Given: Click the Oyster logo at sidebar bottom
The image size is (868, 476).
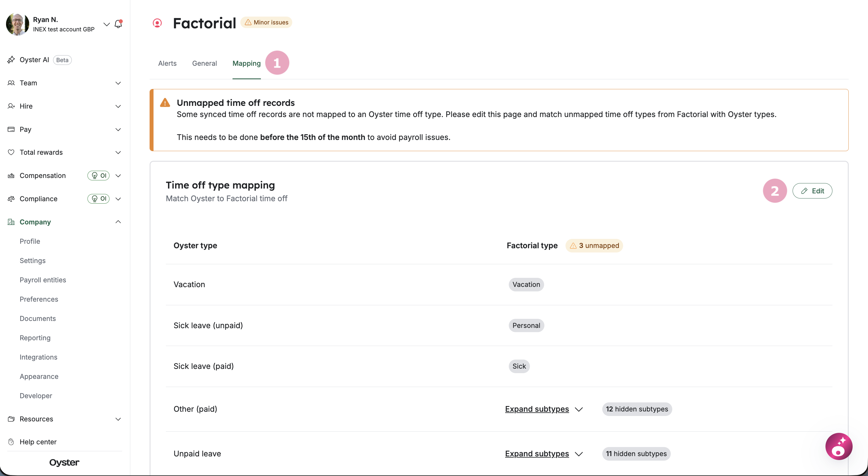Looking at the screenshot, I should coord(64,462).
